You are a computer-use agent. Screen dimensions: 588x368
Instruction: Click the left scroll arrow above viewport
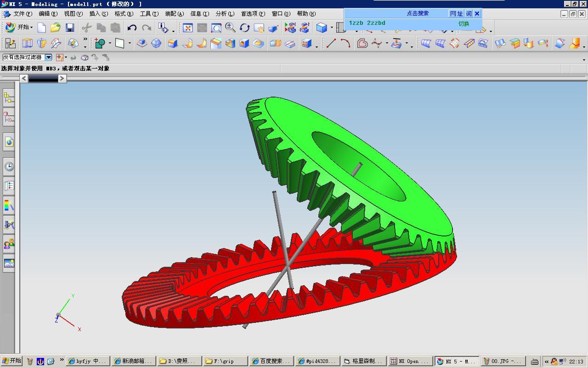[x=24, y=79]
